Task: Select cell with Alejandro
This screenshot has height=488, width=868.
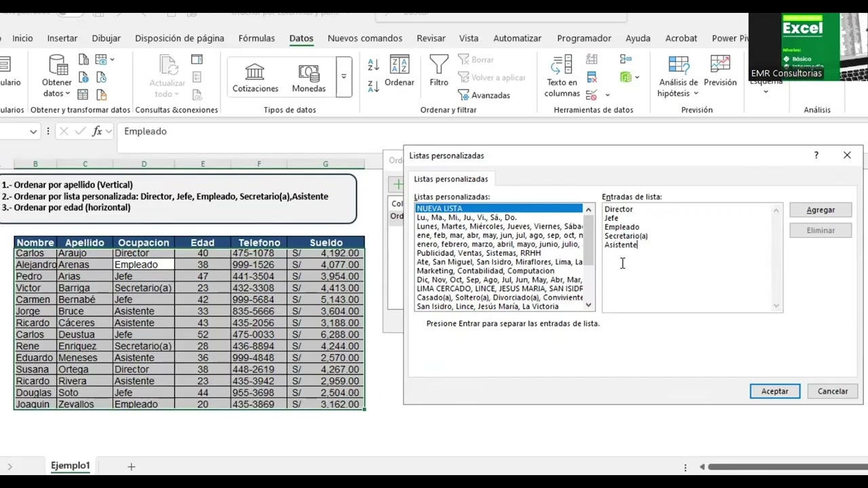Action: click(35, 264)
